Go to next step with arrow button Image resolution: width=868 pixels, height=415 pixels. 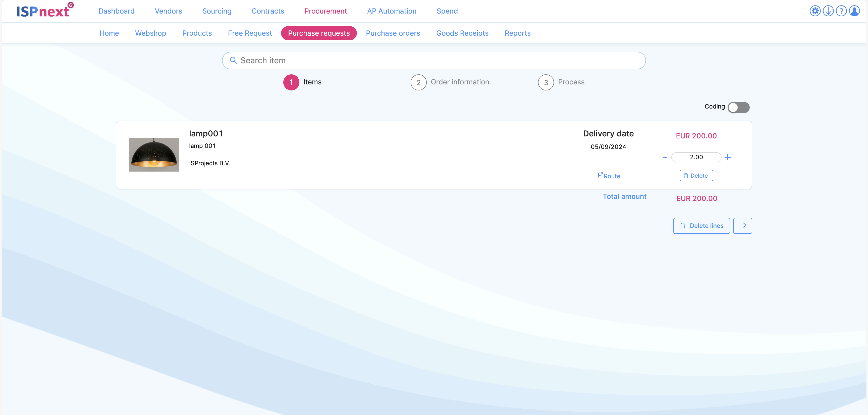[742, 226]
